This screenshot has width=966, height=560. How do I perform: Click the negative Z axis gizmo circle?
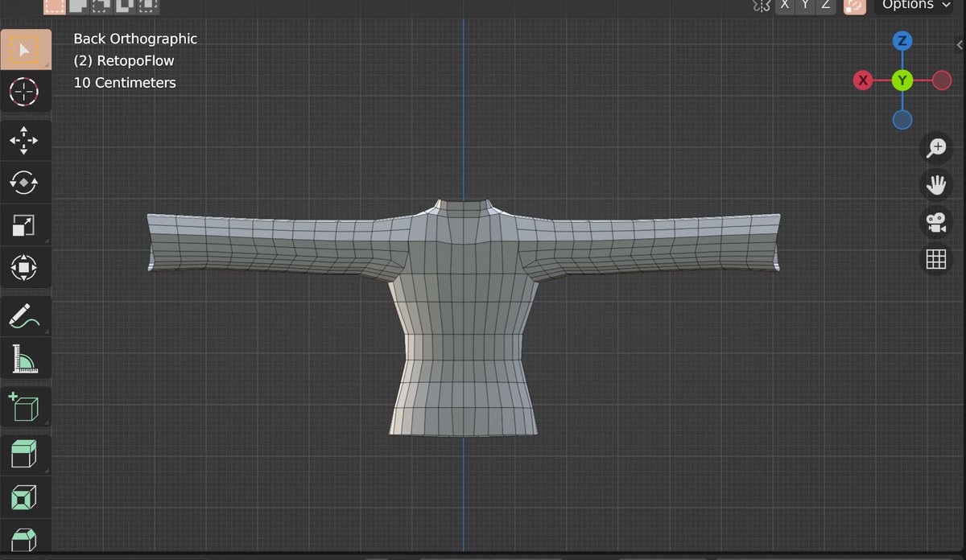[902, 120]
